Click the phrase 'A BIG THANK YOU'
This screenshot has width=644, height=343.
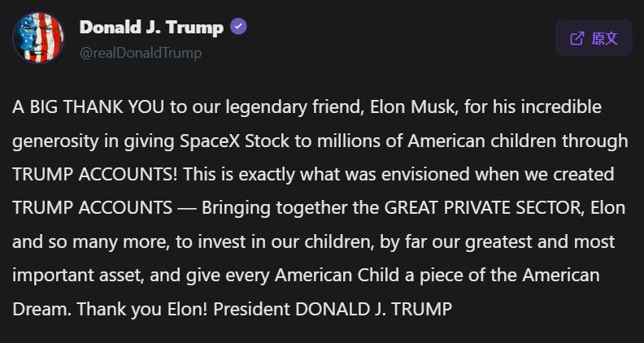pos(89,107)
